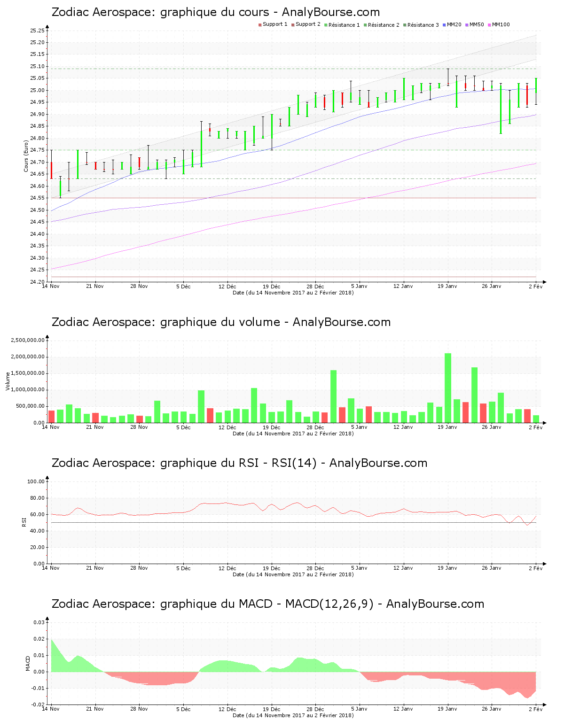Click the 80.00 value on RSI axis

point(37,498)
